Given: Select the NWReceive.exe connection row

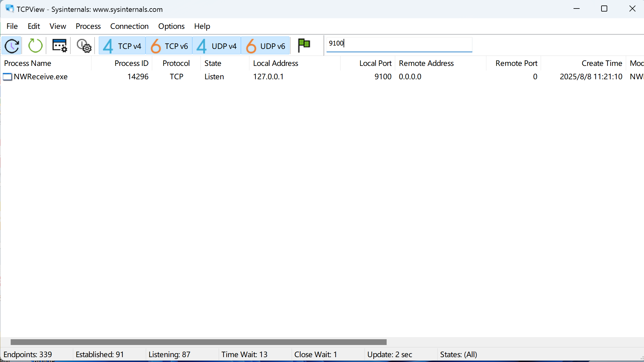Looking at the screenshot, I should (213, 77).
